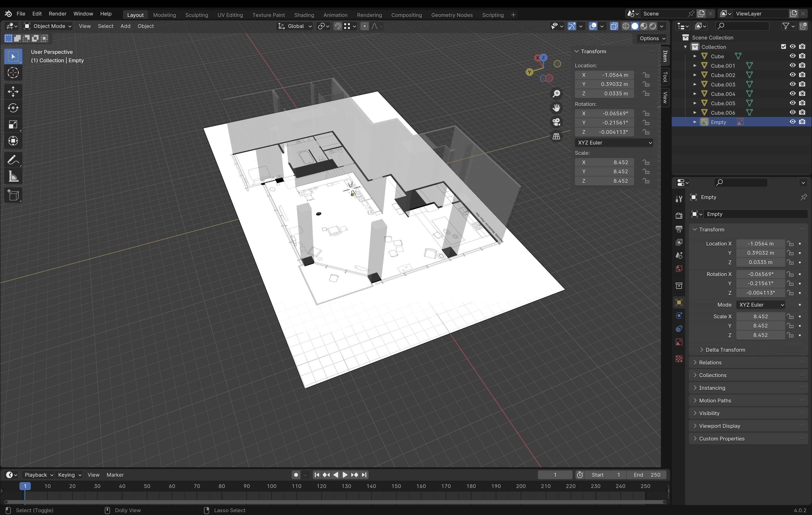Open the Render menu
The image size is (812, 515).
click(57, 13)
